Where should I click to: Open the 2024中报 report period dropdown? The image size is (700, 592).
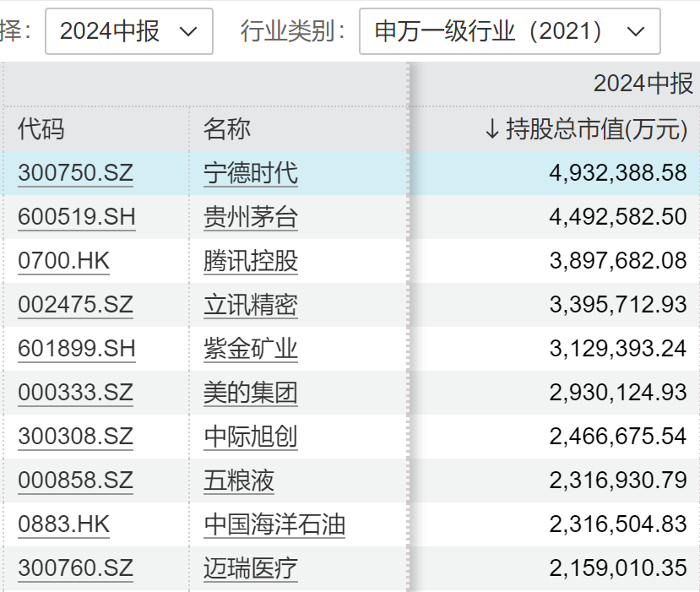point(129,31)
